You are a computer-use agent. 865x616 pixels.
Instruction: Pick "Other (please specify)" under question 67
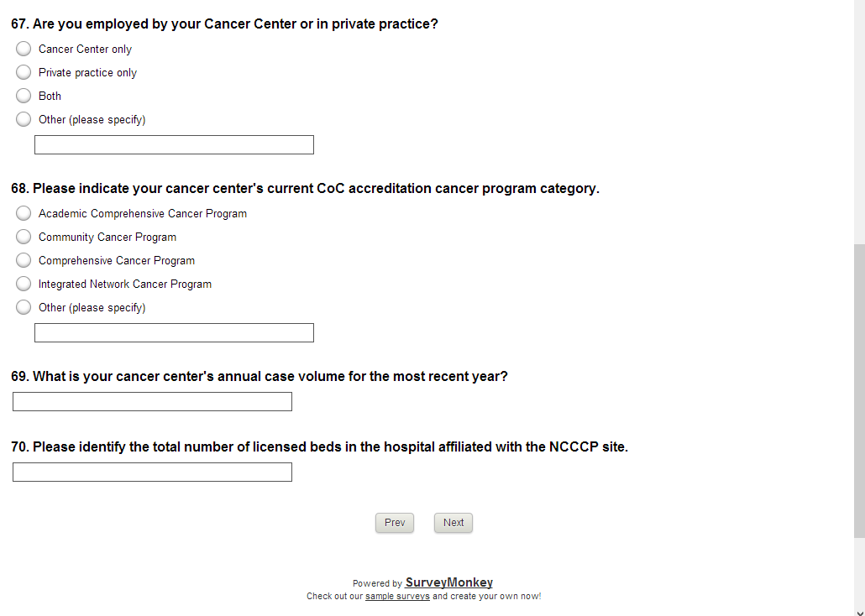(24, 119)
